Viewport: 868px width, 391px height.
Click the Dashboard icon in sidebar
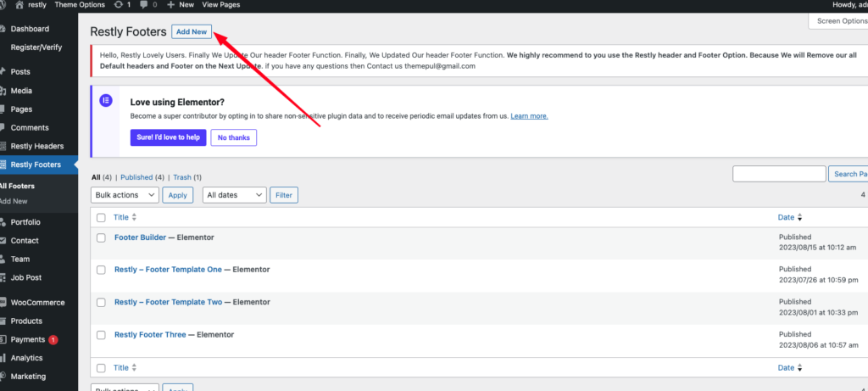3,29
